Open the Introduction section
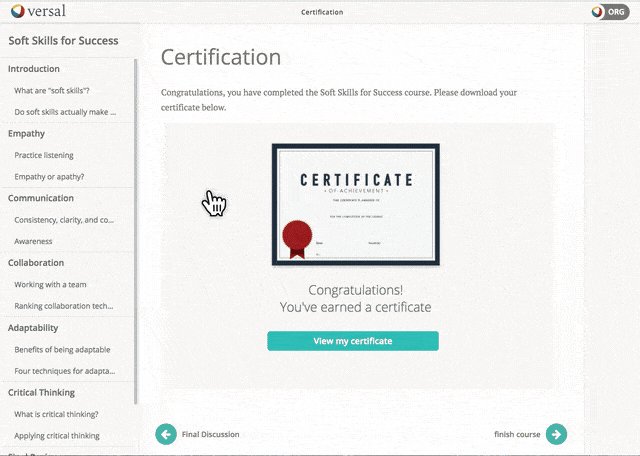This screenshot has height=456, width=640. point(34,69)
